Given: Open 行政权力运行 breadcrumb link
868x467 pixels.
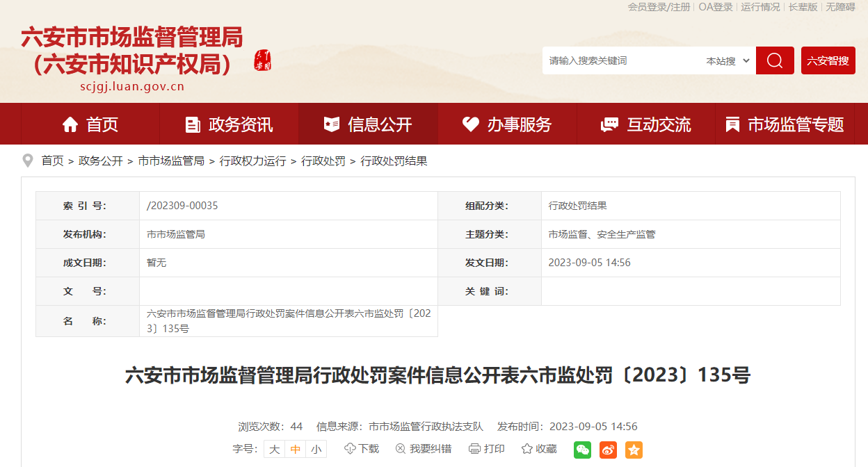Looking at the screenshot, I should pyautogui.click(x=253, y=161).
